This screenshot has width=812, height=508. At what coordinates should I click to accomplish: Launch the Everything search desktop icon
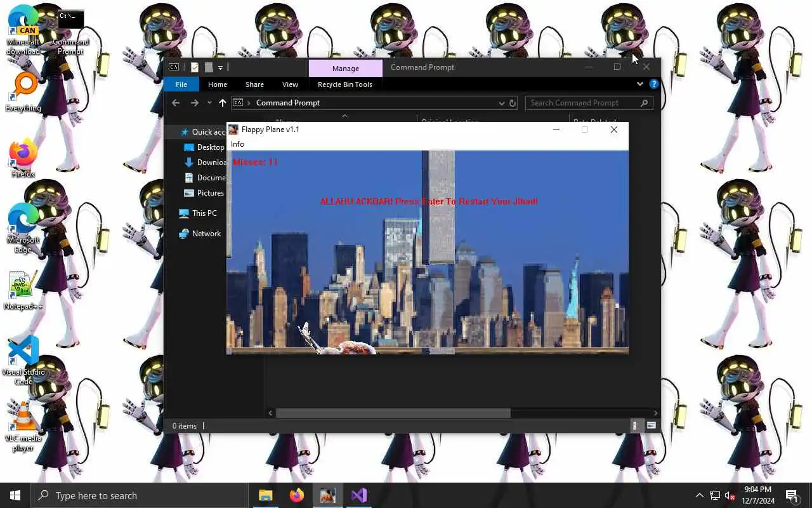(x=23, y=92)
